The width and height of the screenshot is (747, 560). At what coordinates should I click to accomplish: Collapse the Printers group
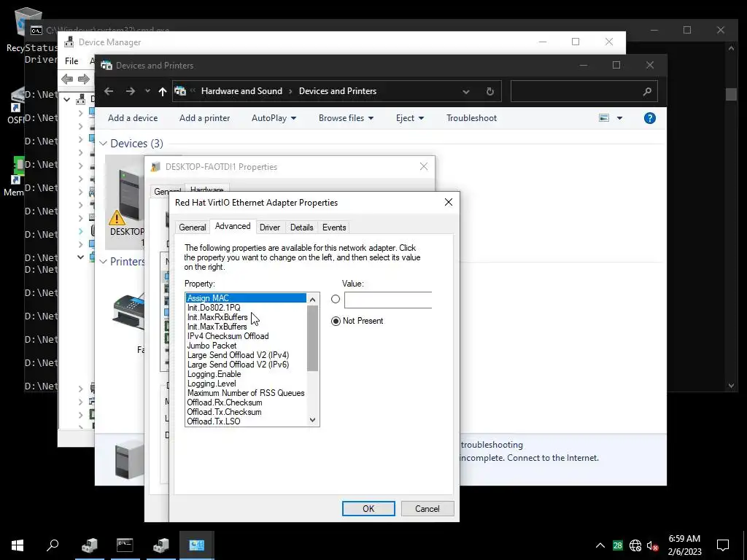click(104, 262)
